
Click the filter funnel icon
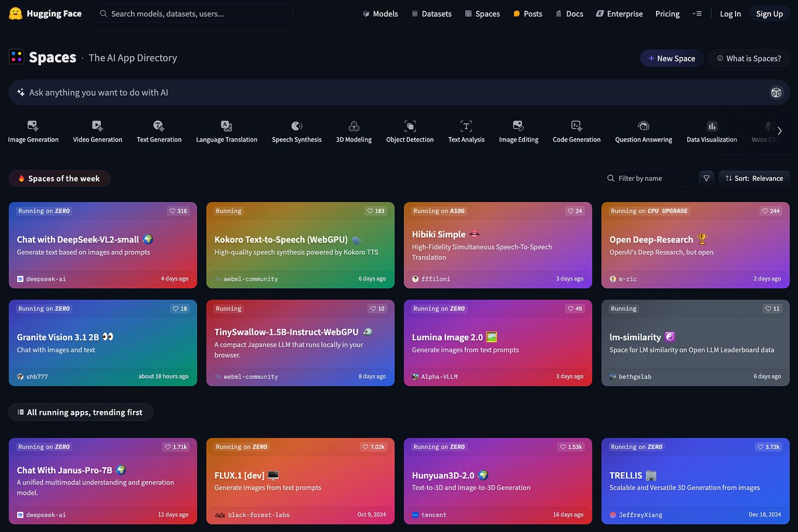tap(706, 178)
